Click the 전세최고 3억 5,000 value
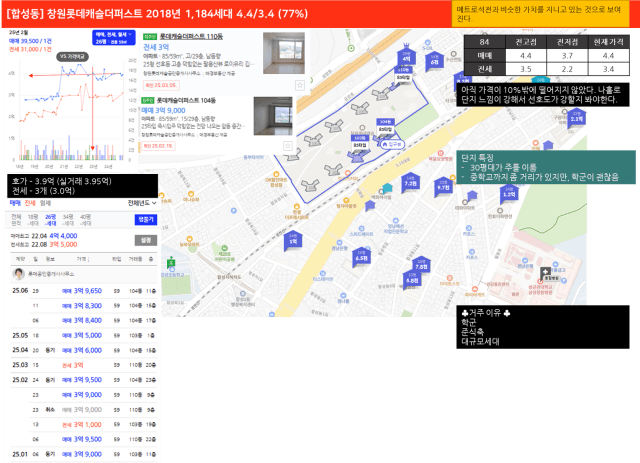 (63, 245)
